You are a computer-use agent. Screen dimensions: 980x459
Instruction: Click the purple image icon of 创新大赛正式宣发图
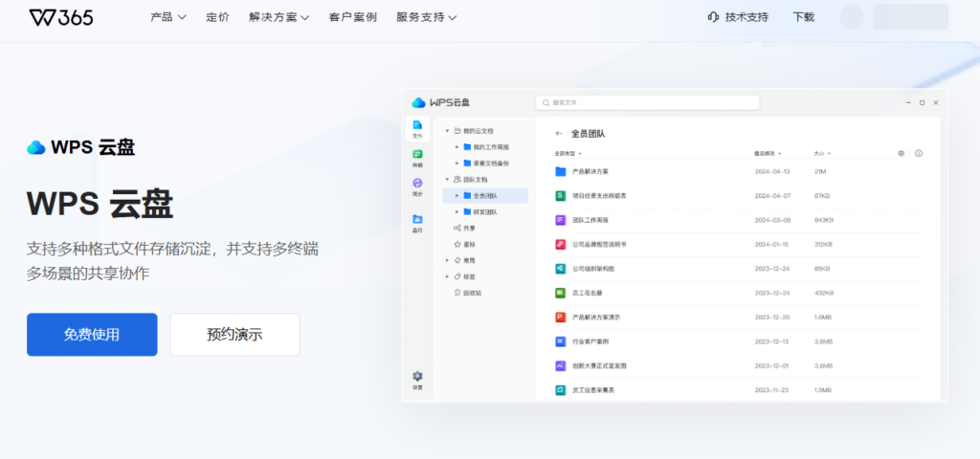point(561,366)
